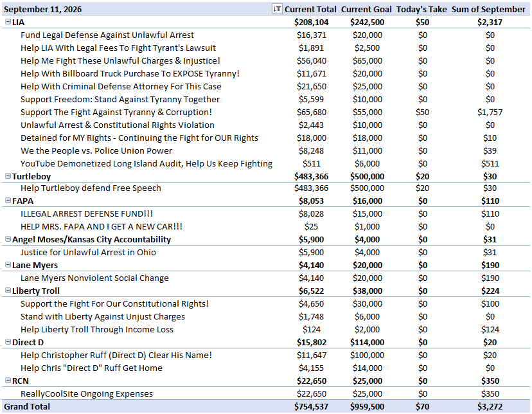Viewport: 532px width, 414px height.
Task: Collapse the Direct D group
Action: coord(8,342)
